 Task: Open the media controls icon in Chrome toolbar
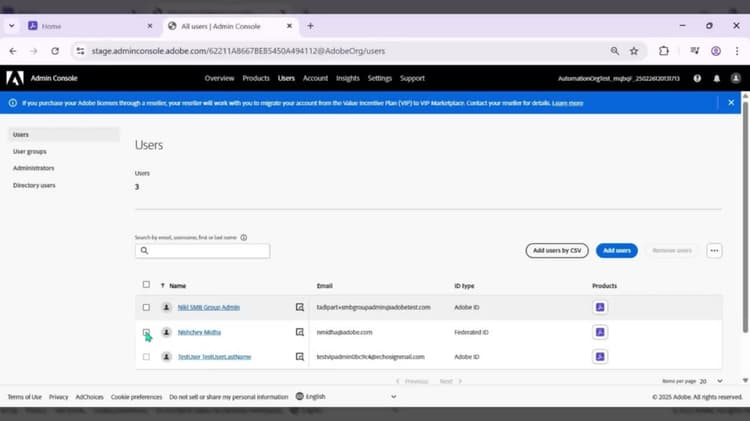click(695, 51)
